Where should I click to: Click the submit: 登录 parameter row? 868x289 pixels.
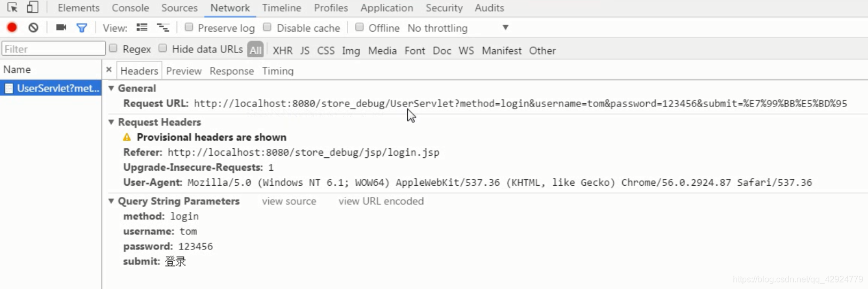tap(154, 261)
